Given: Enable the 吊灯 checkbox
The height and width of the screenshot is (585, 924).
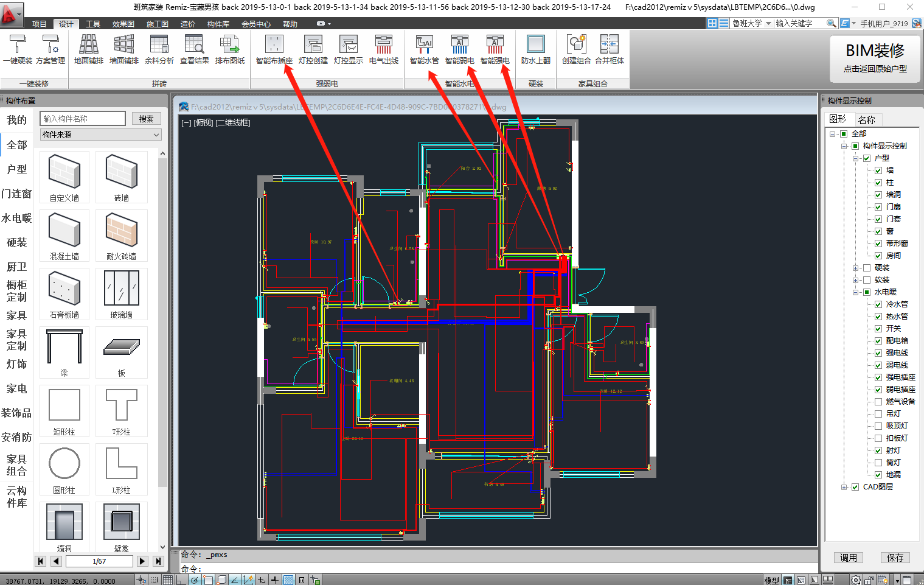Looking at the screenshot, I should tap(878, 414).
